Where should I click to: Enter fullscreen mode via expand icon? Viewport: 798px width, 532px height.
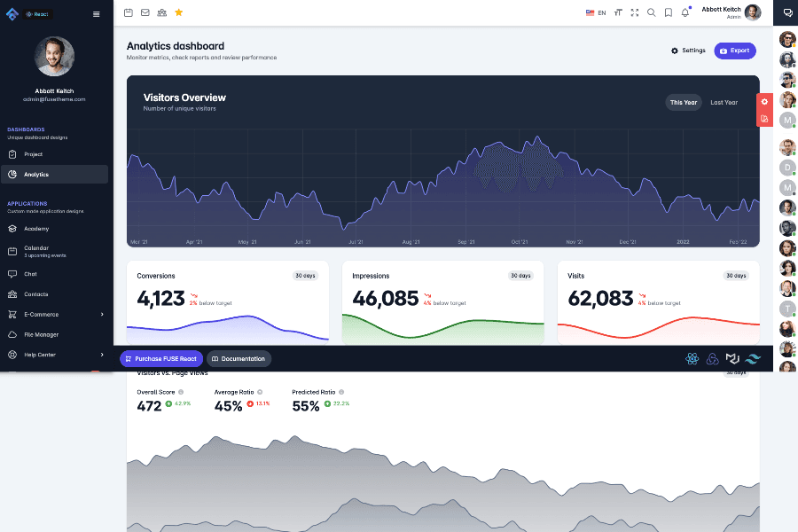point(634,12)
